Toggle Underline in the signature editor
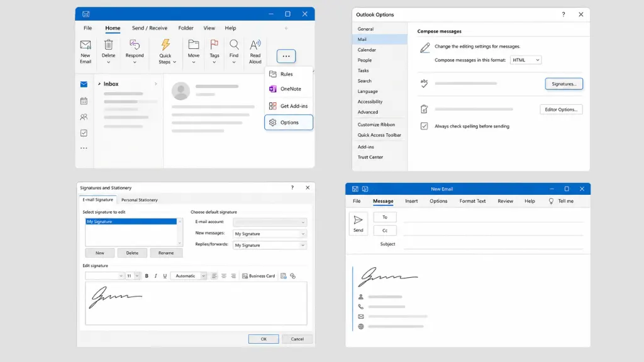Viewport: 644px width, 362px height. 165,277
